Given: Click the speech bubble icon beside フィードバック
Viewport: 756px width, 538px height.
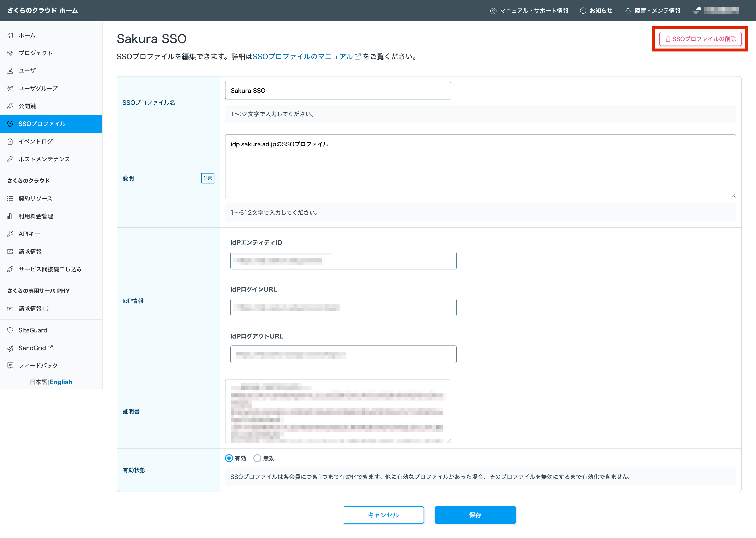Looking at the screenshot, I should pyautogui.click(x=10, y=365).
